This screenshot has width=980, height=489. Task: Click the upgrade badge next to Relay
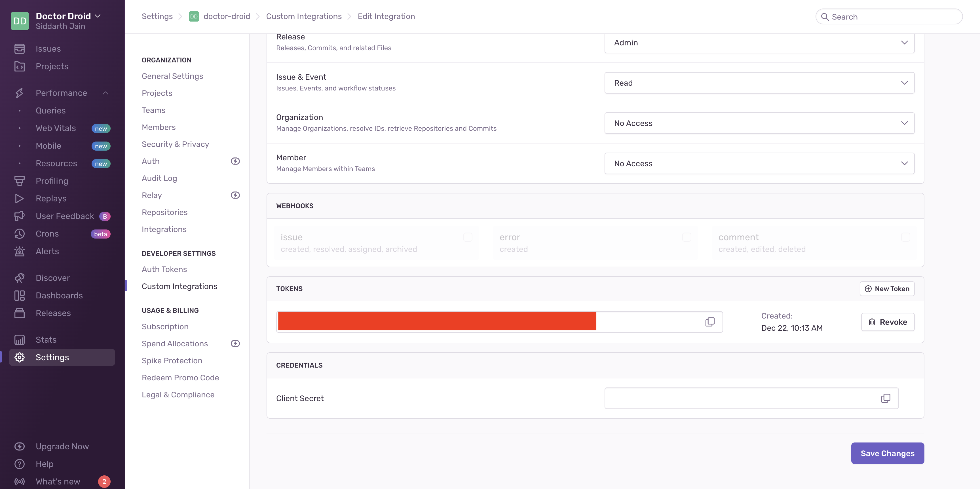pyautogui.click(x=235, y=195)
